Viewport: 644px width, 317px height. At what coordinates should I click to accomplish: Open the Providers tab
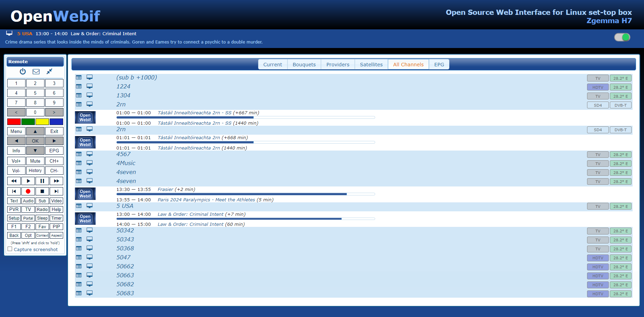coord(338,65)
